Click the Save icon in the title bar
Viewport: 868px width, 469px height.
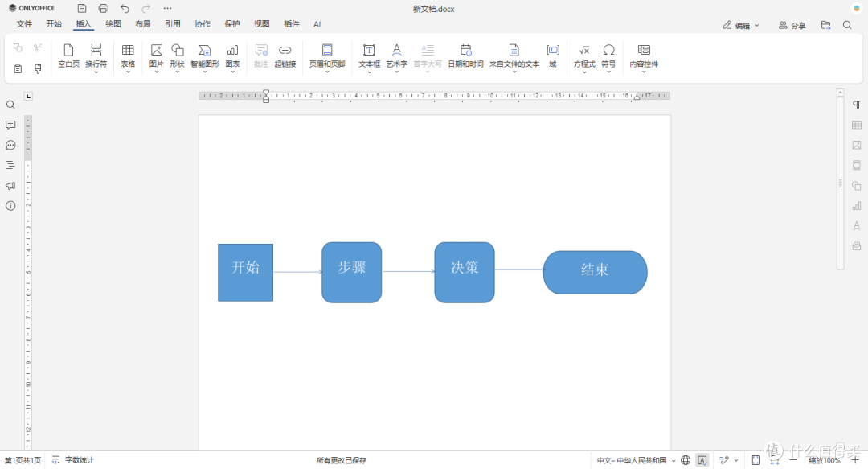coord(81,8)
